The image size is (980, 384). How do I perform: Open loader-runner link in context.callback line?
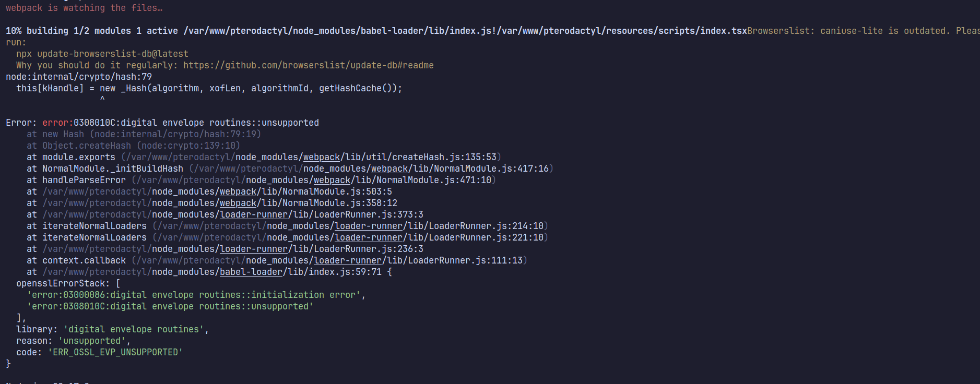pyautogui.click(x=348, y=260)
